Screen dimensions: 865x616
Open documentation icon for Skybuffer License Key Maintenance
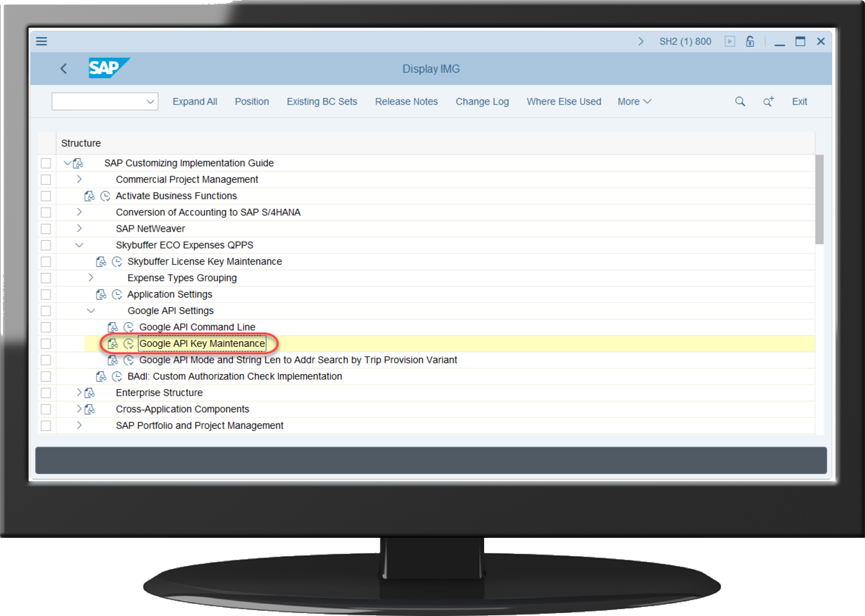click(101, 262)
